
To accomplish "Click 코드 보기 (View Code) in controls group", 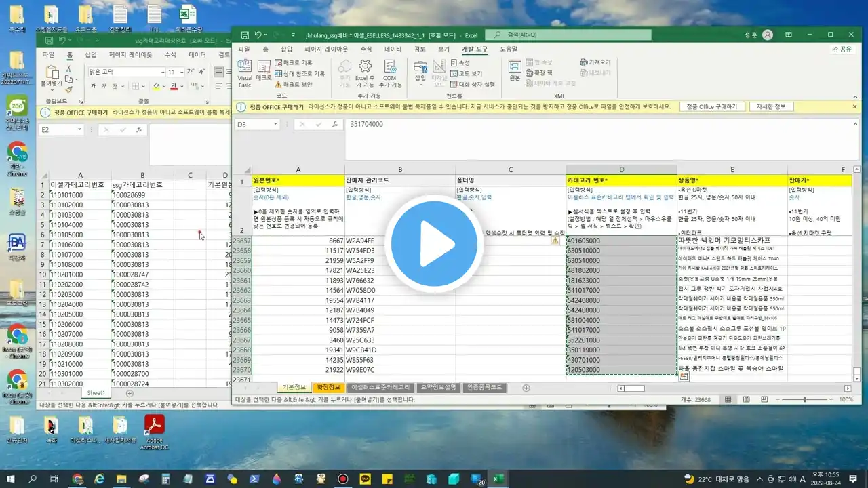I will click(467, 73).
